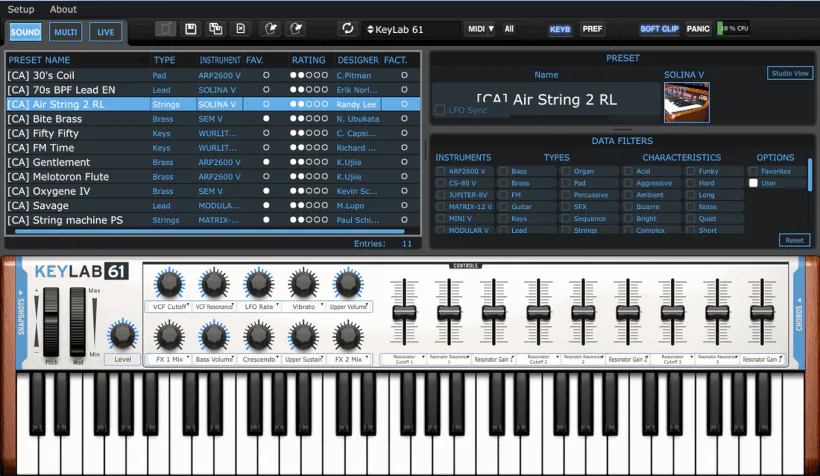This screenshot has width=820, height=476.
Task: Switch to the LIVE tab
Action: click(106, 32)
